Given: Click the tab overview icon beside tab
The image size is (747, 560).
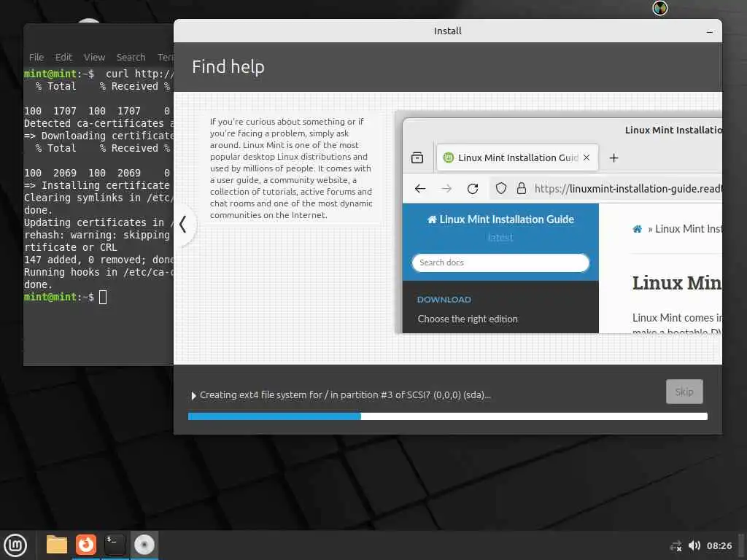Looking at the screenshot, I should [x=417, y=157].
